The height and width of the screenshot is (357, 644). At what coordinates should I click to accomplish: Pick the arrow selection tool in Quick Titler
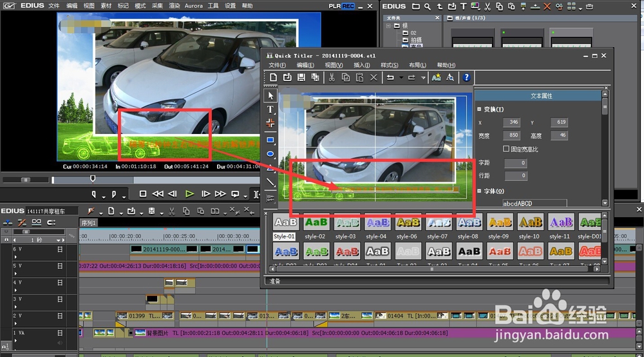pyautogui.click(x=270, y=96)
